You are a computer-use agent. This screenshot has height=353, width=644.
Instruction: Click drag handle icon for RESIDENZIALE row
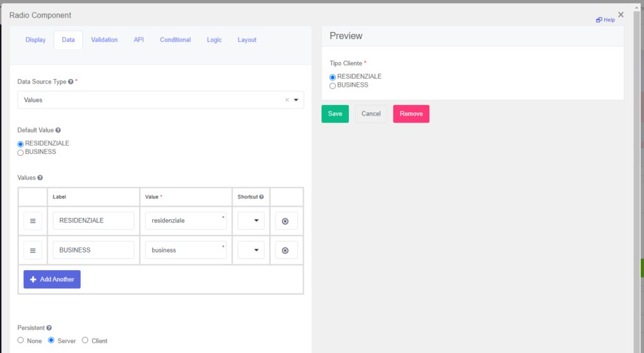click(x=33, y=221)
